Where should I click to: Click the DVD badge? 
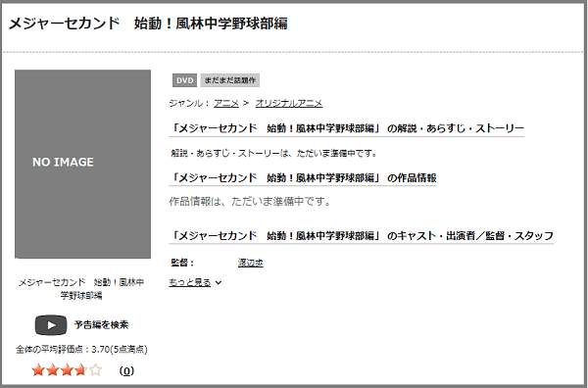pyautogui.click(x=184, y=80)
